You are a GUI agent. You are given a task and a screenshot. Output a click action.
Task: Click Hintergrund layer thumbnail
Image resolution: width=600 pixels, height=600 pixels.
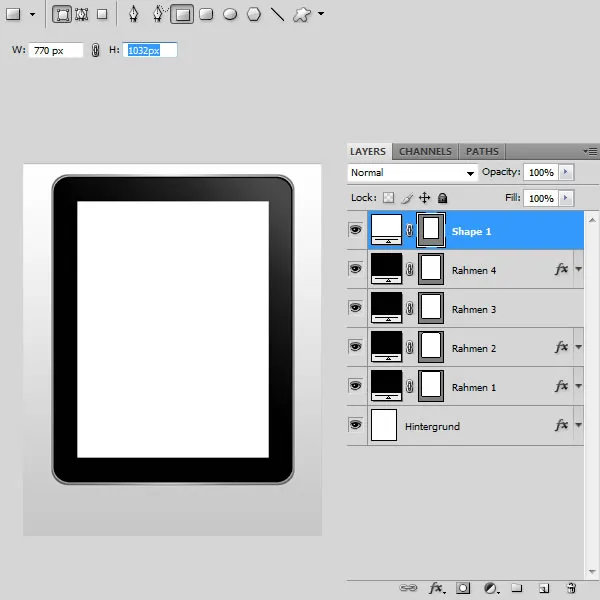384,425
